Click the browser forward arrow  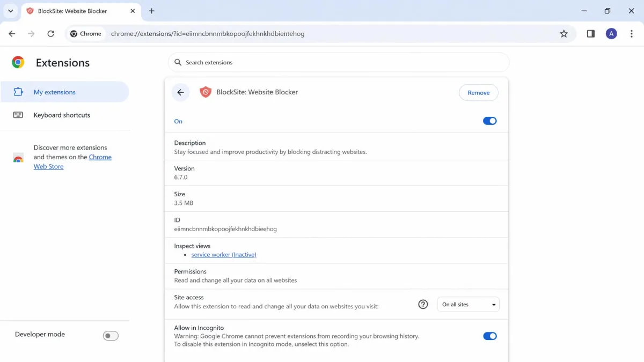pyautogui.click(x=31, y=34)
